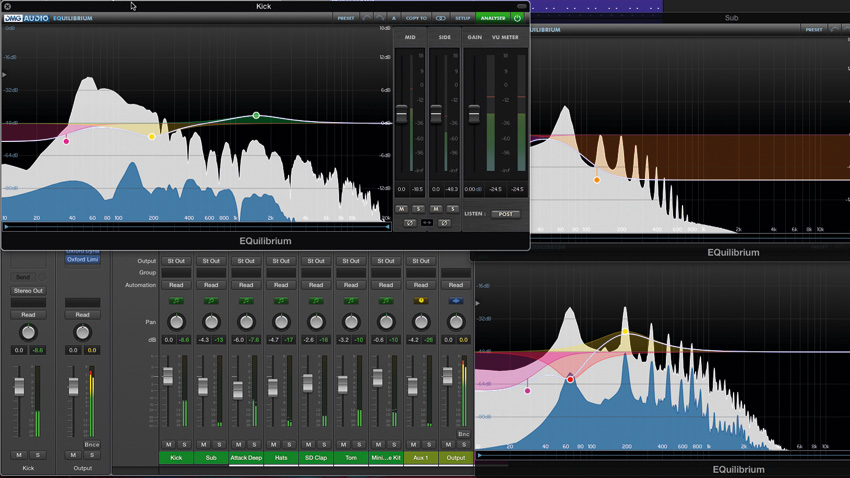Viewport: 850px width, 478px height.
Task: Open Kick channel Read automation menu
Action: pos(176,285)
